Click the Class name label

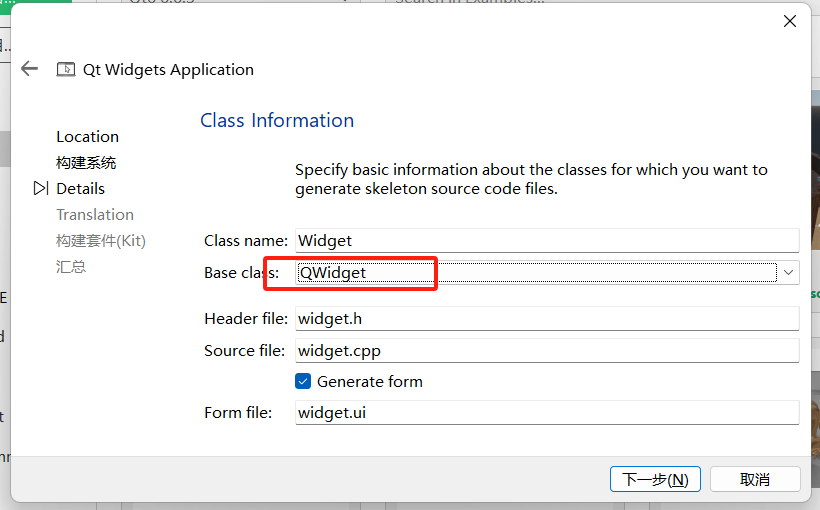(x=246, y=241)
